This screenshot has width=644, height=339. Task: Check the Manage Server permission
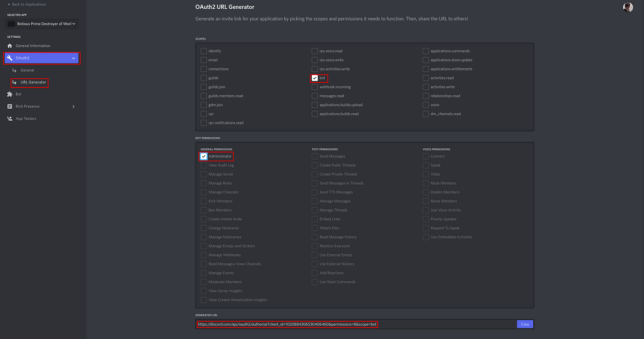pyautogui.click(x=203, y=174)
